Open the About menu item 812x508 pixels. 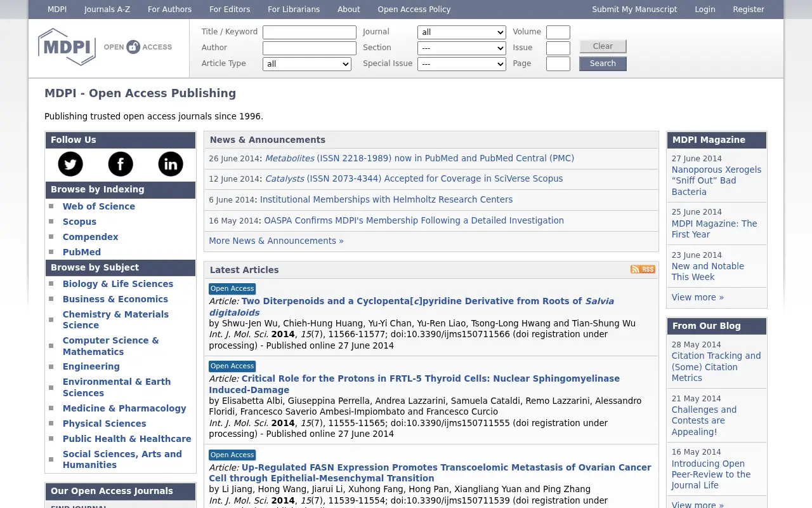349,10
